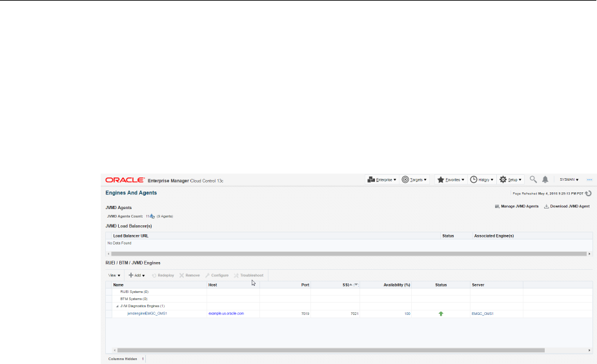This screenshot has width=597, height=364.
Task: Click the Configure toolbar button
Action: (x=217, y=276)
